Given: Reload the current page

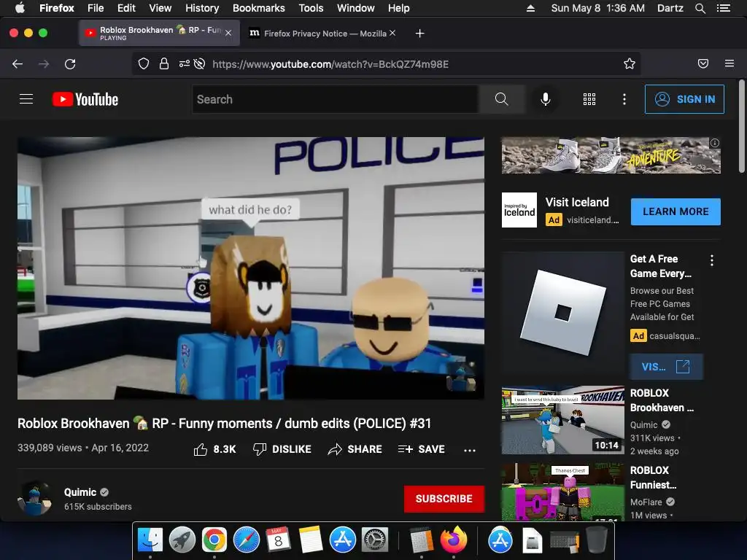Looking at the screenshot, I should 70,64.
